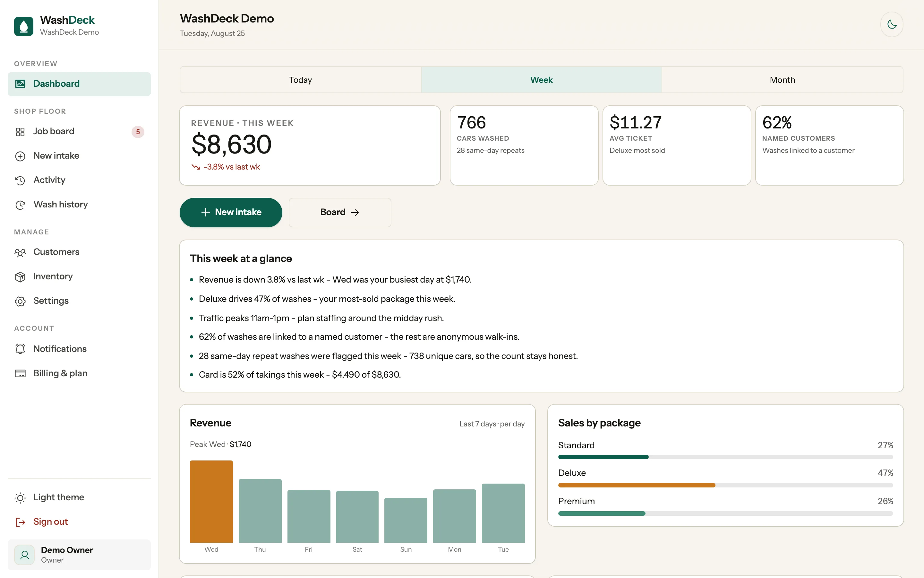
Task: Click the "Traffic peaks 11am–1pm" bullet
Action: tap(321, 318)
